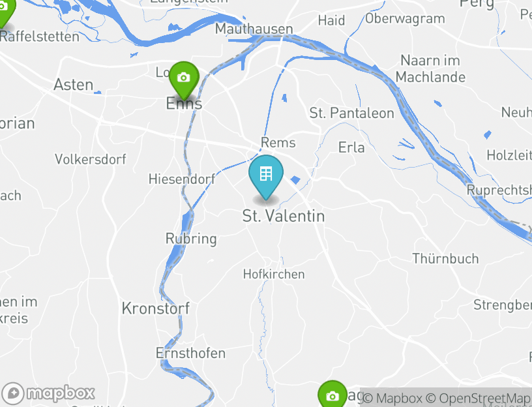
Task: Click the Mauthausen label on map
Action: tap(254, 29)
